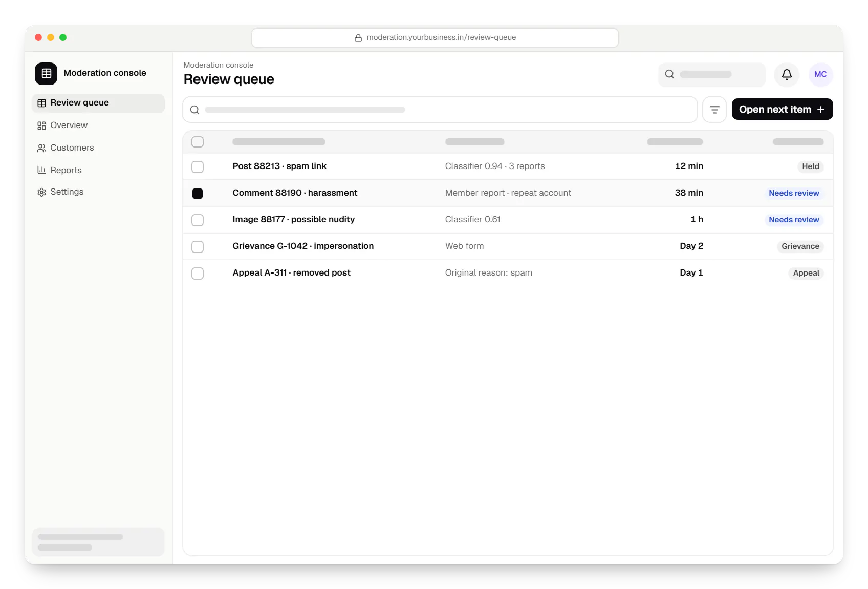Screen dimensions: 868x589
Task: Open the Overview page
Action: 98,125
